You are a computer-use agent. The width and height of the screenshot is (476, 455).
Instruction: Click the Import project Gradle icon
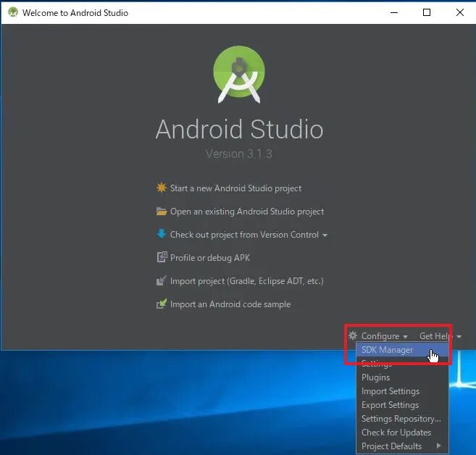pyautogui.click(x=161, y=280)
